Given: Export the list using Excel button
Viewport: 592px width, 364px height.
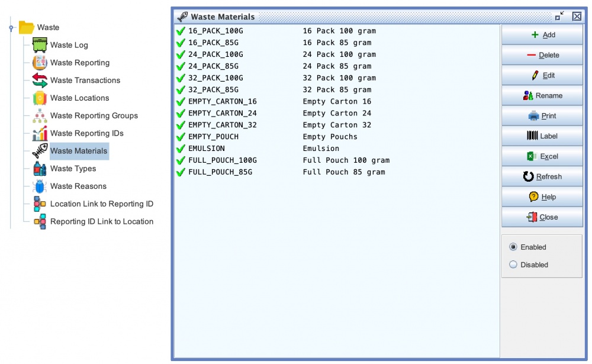Looking at the screenshot, I should coord(542,157).
